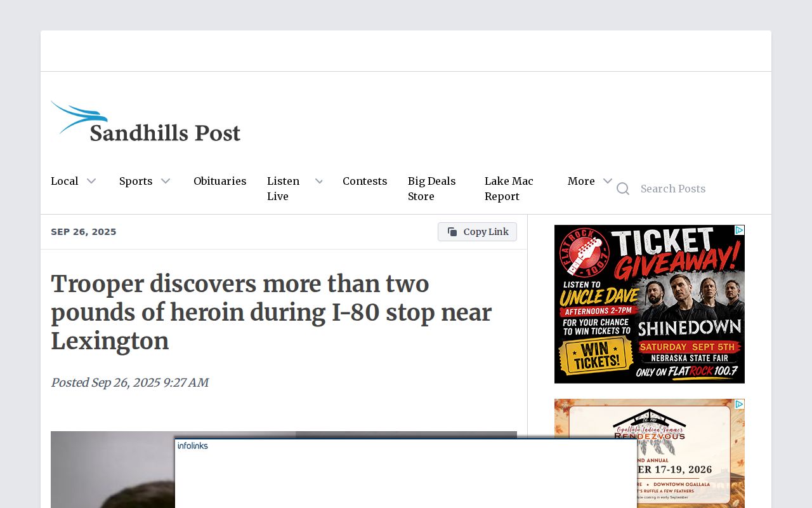Click the Posted Sep 26, 2025 9:27 AM text

129,383
